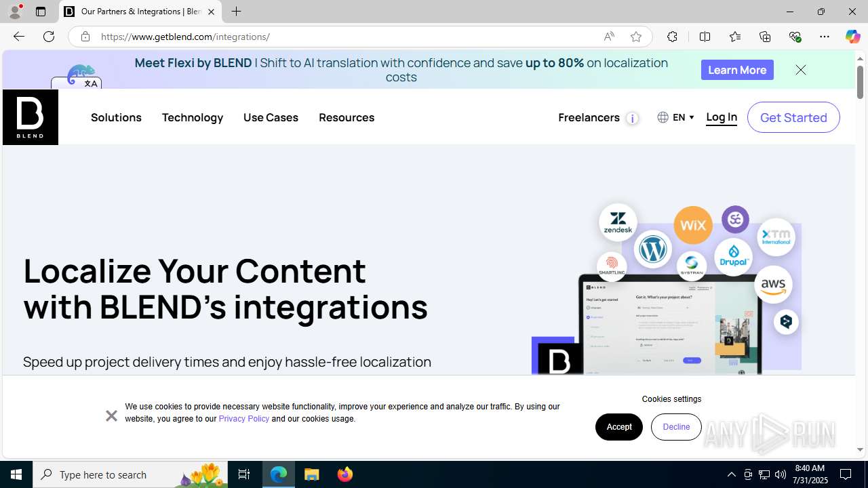This screenshot has width=868, height=488.
Task: Click the Get Started button
Action: point(793,117)
